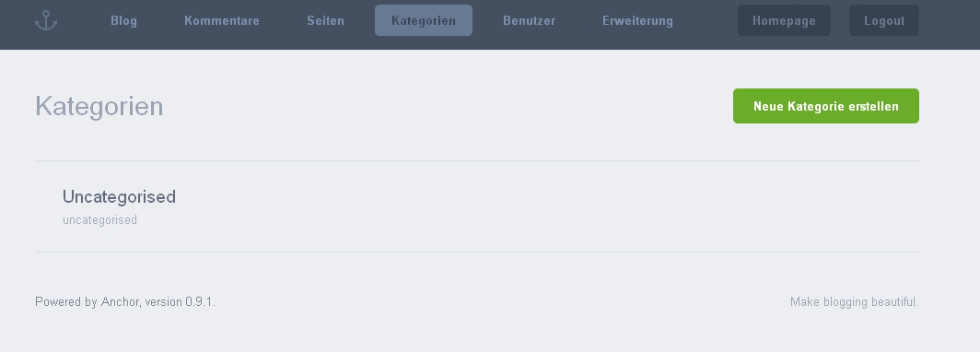
Task: Go to Kommentare in navigation
Action: coord(222,20)
